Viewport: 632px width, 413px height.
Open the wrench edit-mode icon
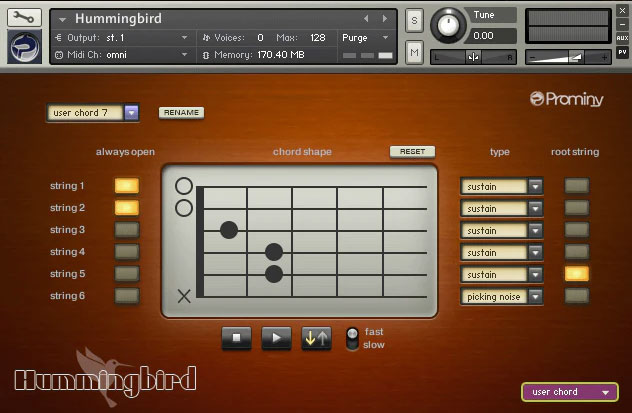coord(24,17)
